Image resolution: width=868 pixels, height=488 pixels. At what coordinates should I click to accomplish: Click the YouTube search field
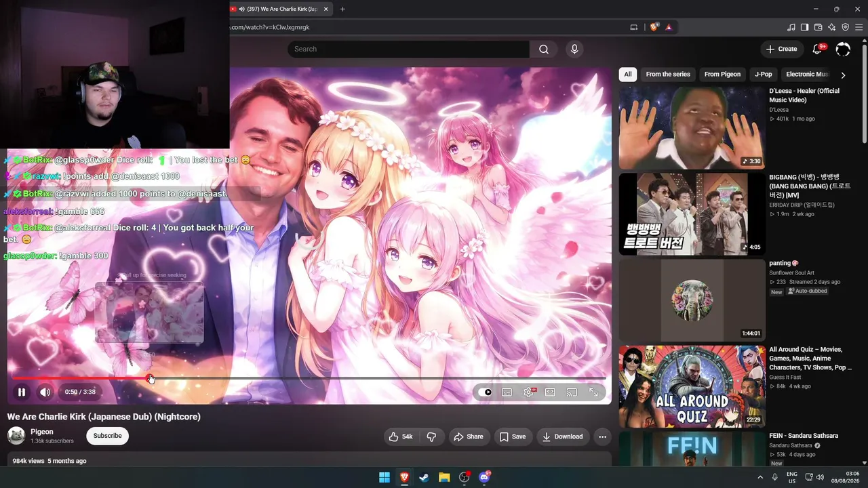click(408, 49)
